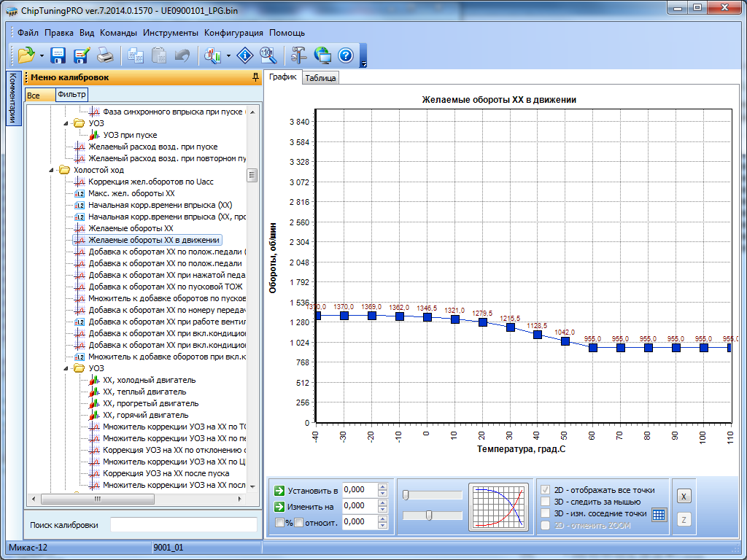This screenshot has width=747, height=560.
Task: Tick the percent (%) checkbox
Action: pos(279,522)
